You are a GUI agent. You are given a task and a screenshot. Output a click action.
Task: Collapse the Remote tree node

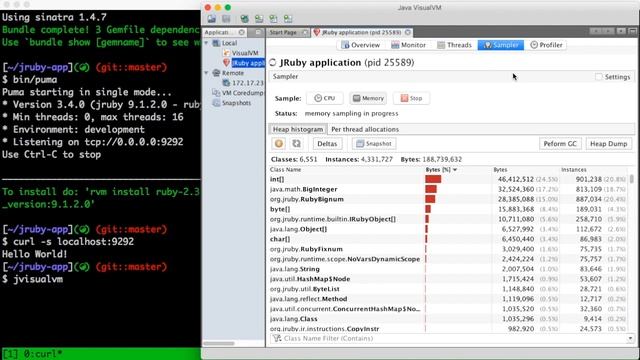[x=207, y=73]
